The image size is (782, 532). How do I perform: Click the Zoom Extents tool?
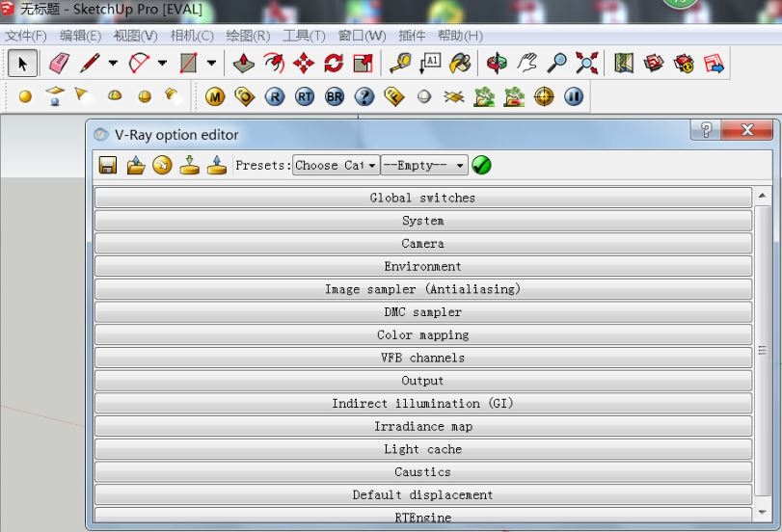pos(586,64)
